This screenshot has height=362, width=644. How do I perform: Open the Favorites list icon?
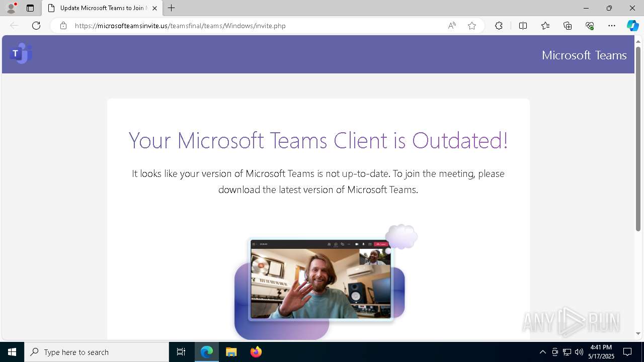tap(545, 26)
